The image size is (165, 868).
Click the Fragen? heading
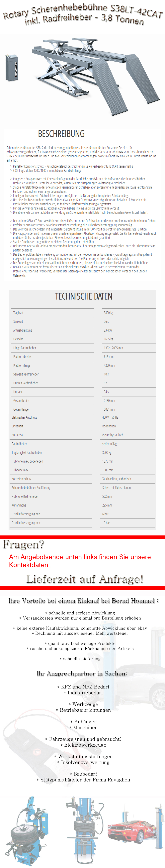point(24,544)
